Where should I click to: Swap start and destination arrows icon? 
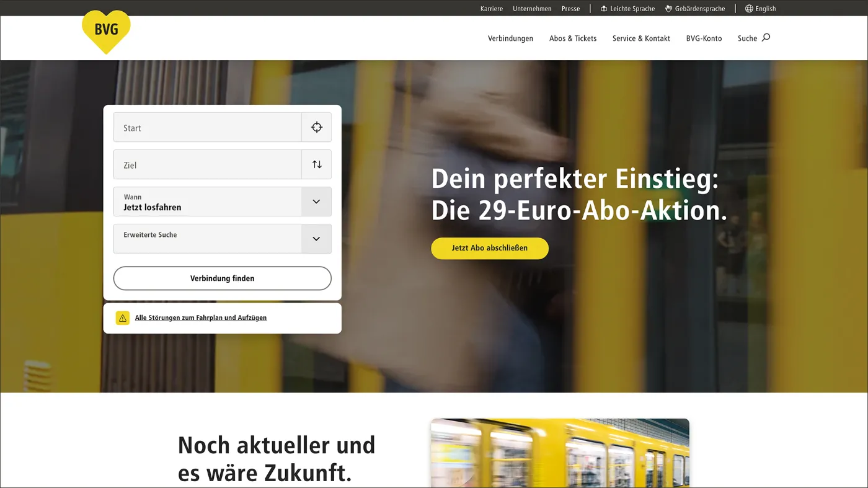pos(317,164)
